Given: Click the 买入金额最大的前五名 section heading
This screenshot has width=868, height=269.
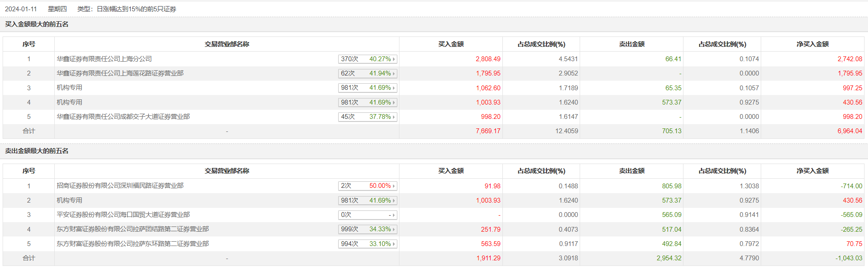Looking at the screenshot, I should point(37,24).
